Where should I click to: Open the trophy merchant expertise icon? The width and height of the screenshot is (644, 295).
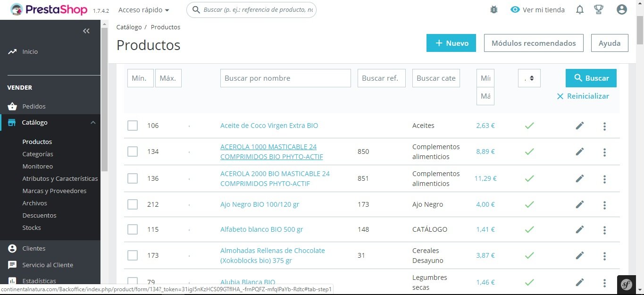click(599, 9)
